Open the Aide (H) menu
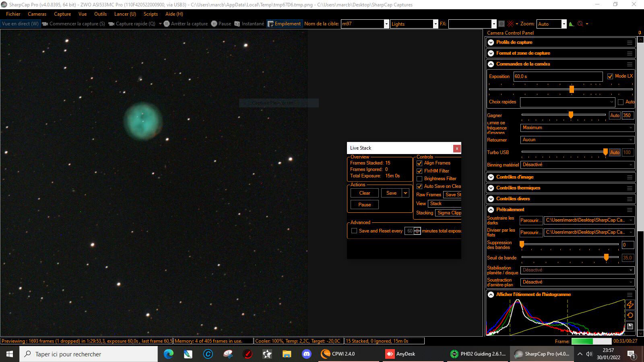644x362 pixels. click(174, 14)
